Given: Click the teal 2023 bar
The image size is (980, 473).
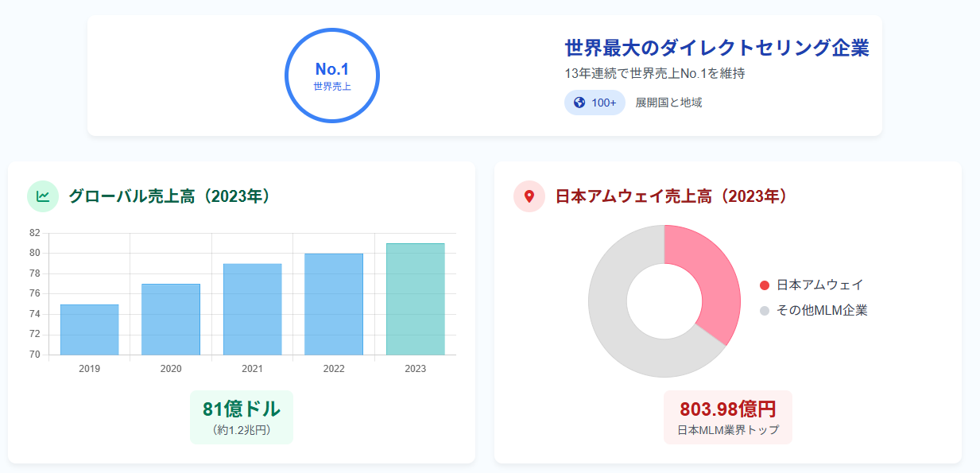Looking at the screenshot, I should coord(416,299).
